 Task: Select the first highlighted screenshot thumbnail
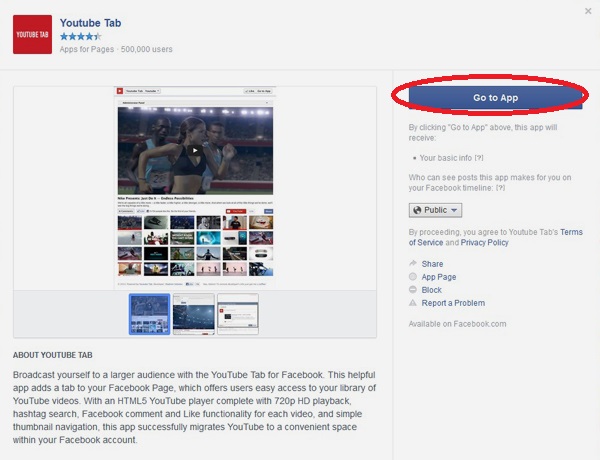(149, 314)
